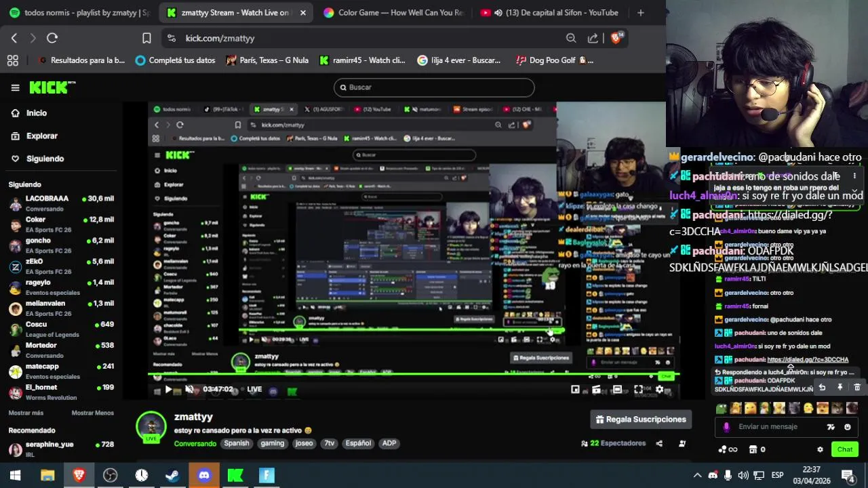The width and height of the screenshot is (868, 488).
Task: Open Discord from Windows taskbar
Action: pos(204,475)
